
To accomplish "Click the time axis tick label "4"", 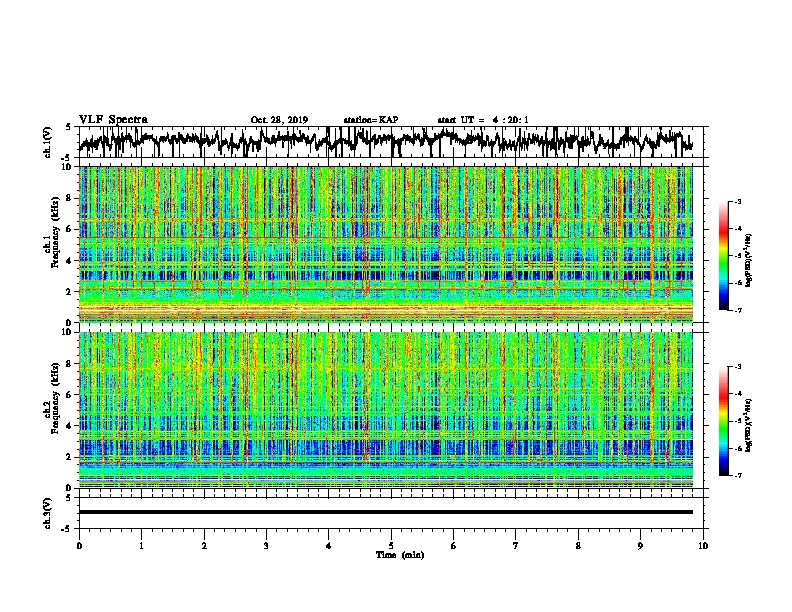I will point(329,546).
